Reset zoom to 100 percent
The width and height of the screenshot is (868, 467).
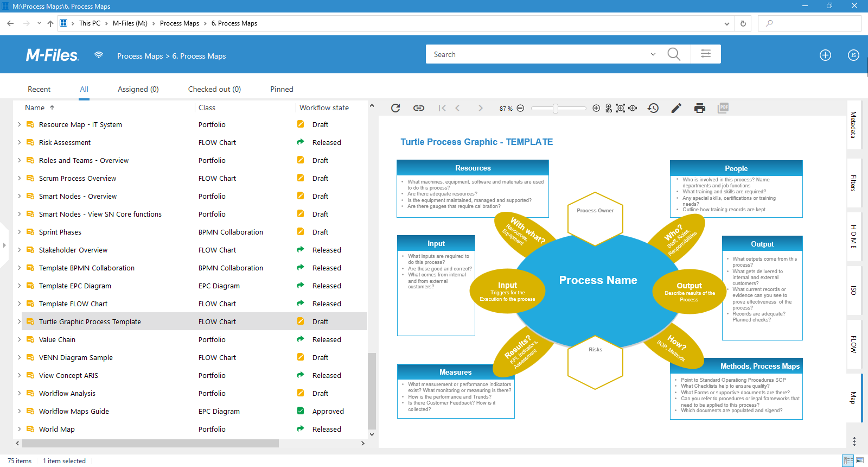coord(608,108)
